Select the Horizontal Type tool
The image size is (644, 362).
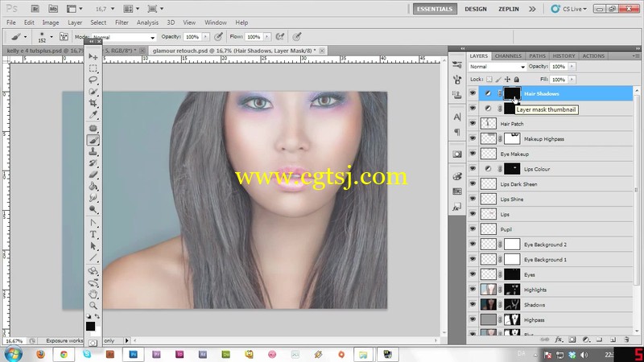tap(93, 235)
